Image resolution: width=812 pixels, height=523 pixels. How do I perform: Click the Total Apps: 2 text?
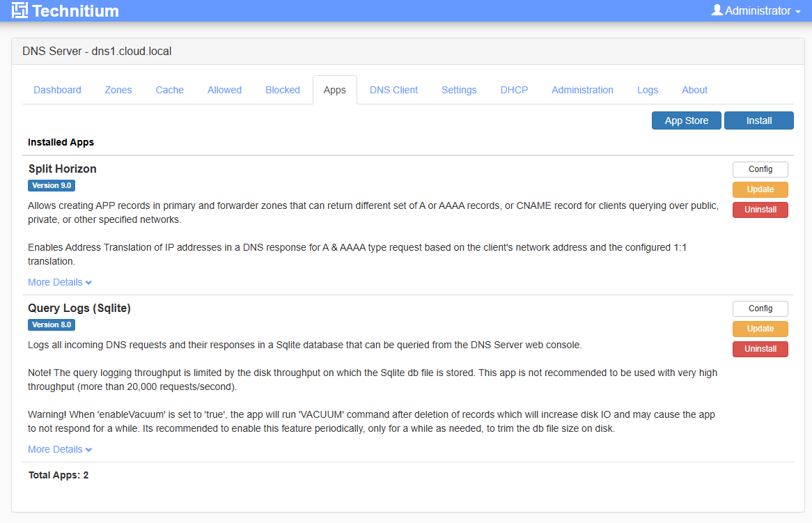58,476
